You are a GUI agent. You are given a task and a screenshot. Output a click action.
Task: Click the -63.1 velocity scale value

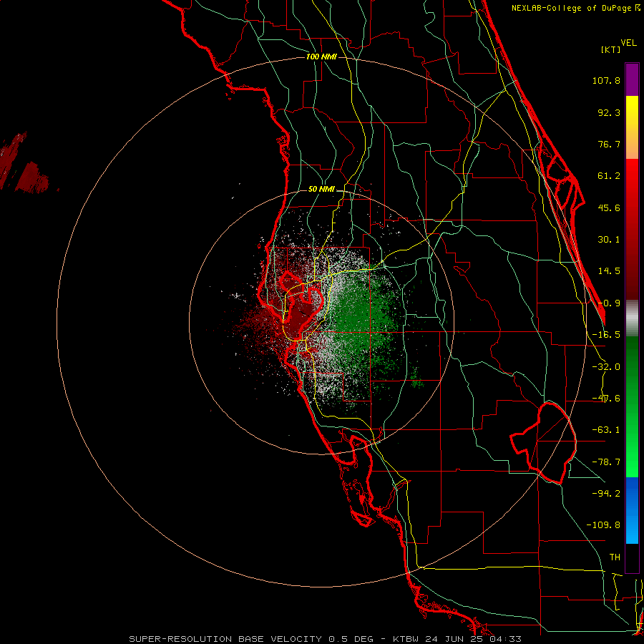coord(606,430)
